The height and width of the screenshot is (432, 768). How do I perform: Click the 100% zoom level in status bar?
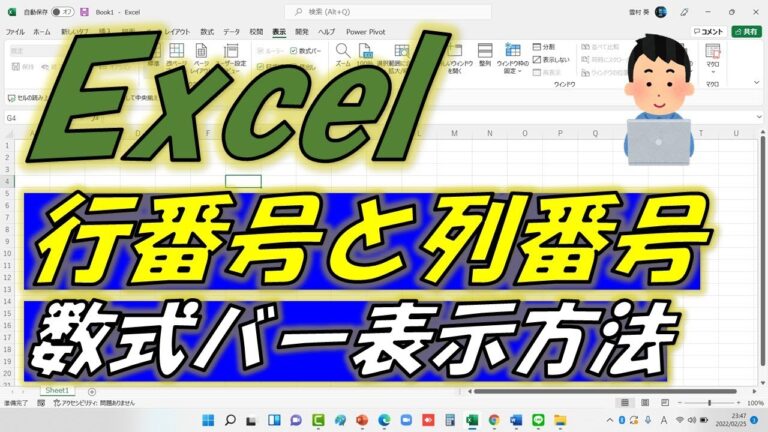756,403
